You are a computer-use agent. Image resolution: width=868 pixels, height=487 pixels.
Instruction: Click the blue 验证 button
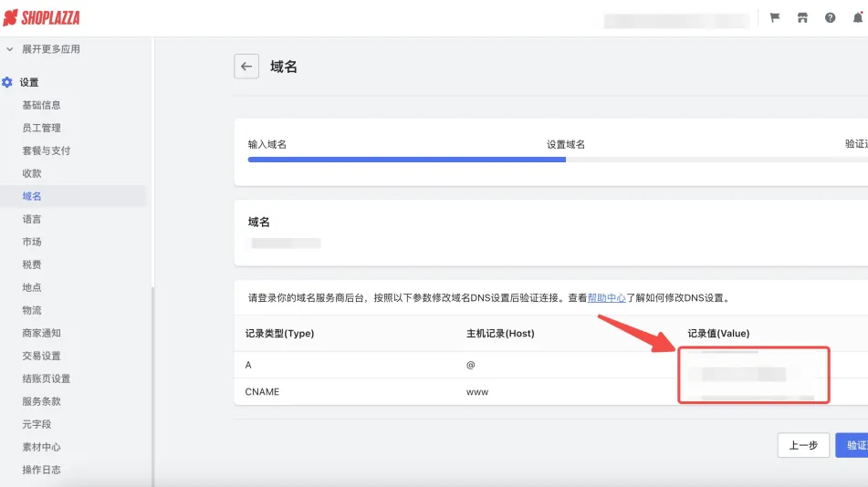[852, 445]
